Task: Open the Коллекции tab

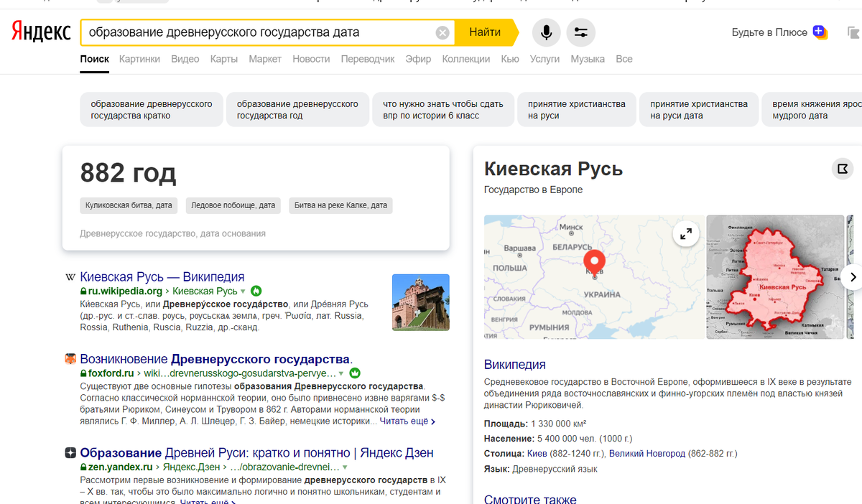Action: point(466,59)
